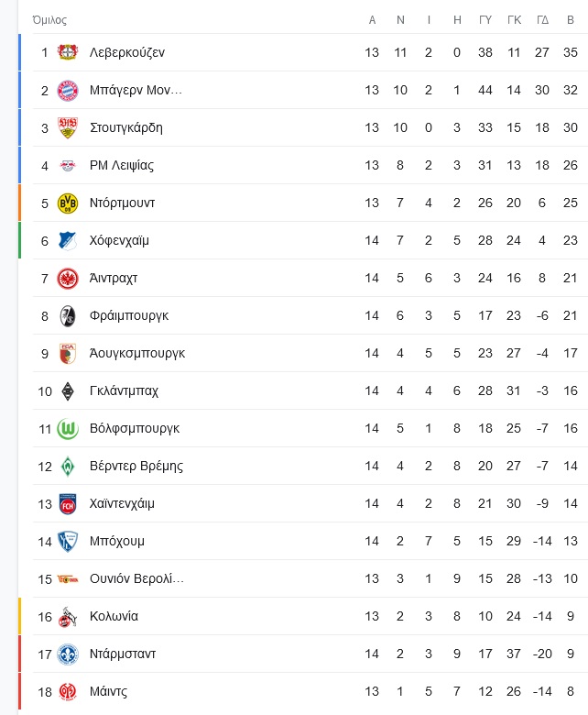The image size is (588, 715).
Task: Click the Bayer Leverkusen club crest
Action: pos(68,52)
